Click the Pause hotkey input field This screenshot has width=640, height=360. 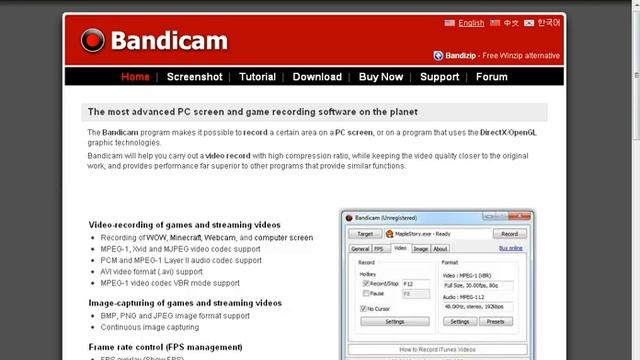click(x=416, y=294)
